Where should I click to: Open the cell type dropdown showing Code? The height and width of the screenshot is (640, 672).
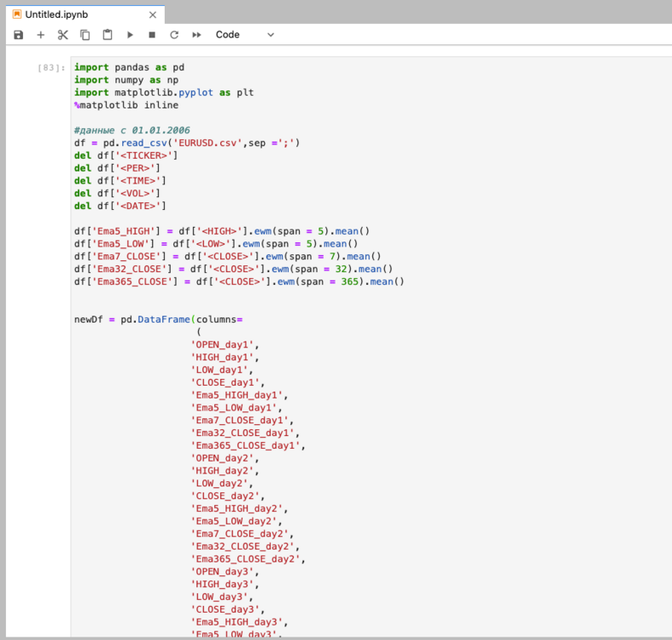pos(244,35)
